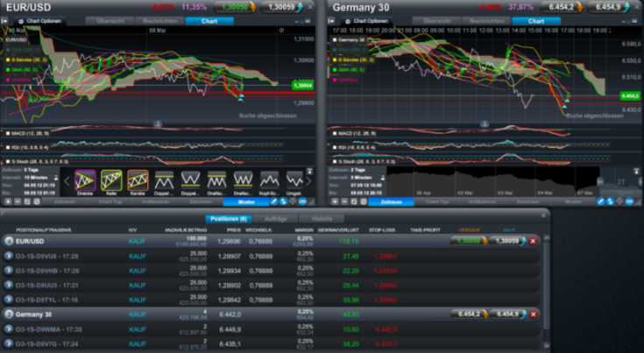Open Indikatoren in EUR/USD bottom toolbar
Image resolution: width=644 pixels, height=353 pixels.
coord(156,201)
